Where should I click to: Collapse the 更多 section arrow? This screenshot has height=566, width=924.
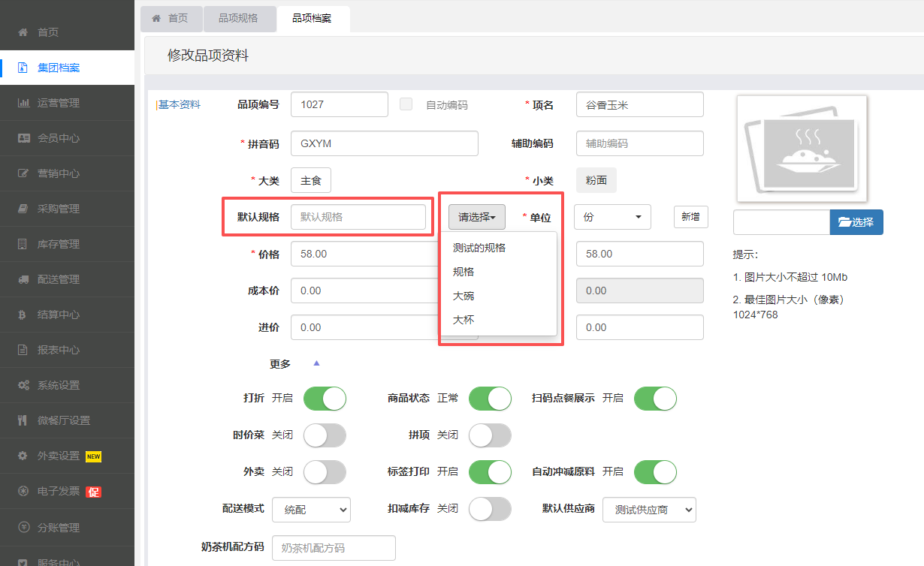point(316,363)
